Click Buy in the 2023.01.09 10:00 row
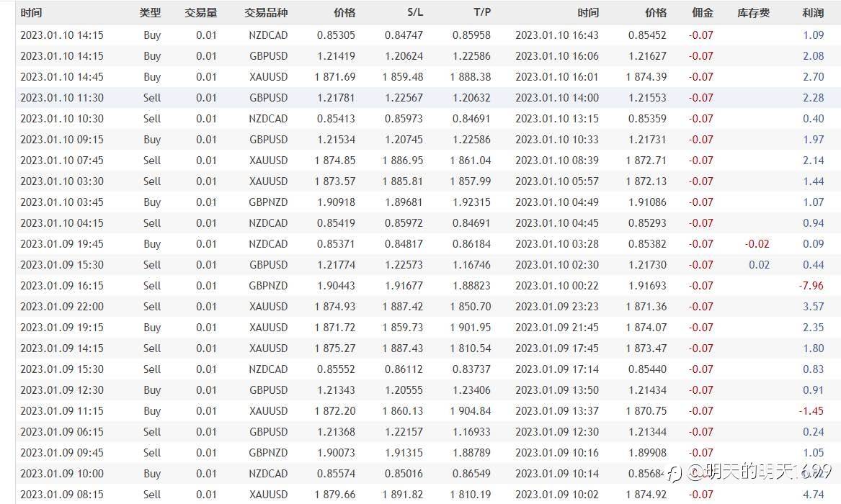Image resolution: width=841 pixels, height=504 pixels. coord(152,474)
